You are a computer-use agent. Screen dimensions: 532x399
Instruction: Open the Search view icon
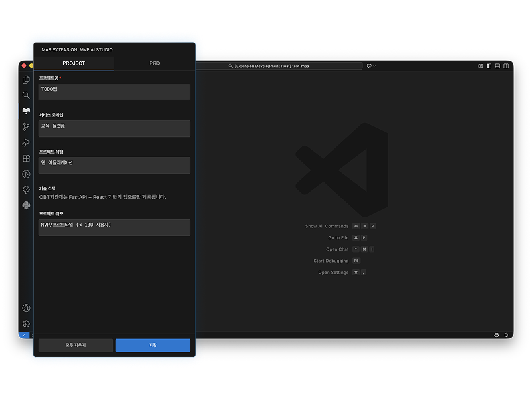[x=25, y=95]
